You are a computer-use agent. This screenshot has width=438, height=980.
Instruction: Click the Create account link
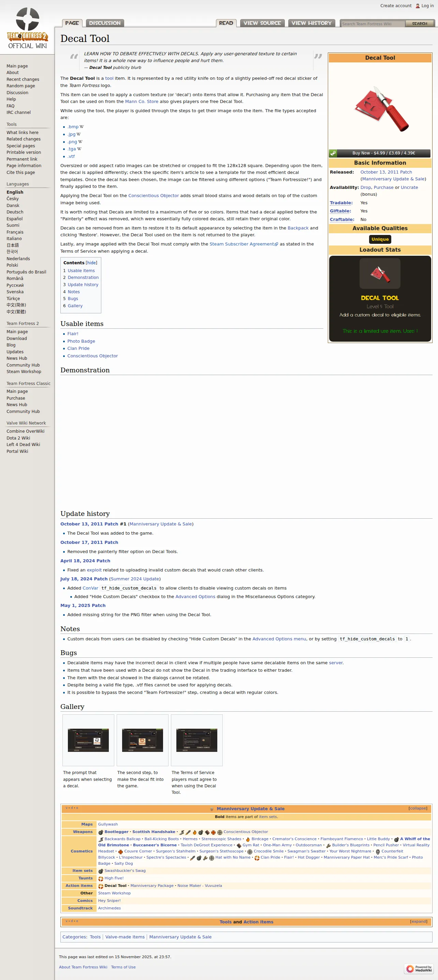coord(396,6)
